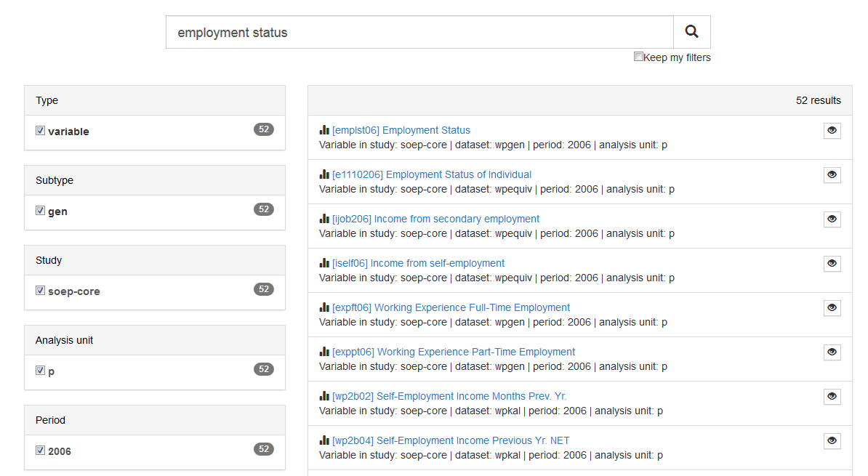The image size is (868, 476).
Task: Click the 52 badge in variable row
Action: pyautogui.click(x=263, y=129)
